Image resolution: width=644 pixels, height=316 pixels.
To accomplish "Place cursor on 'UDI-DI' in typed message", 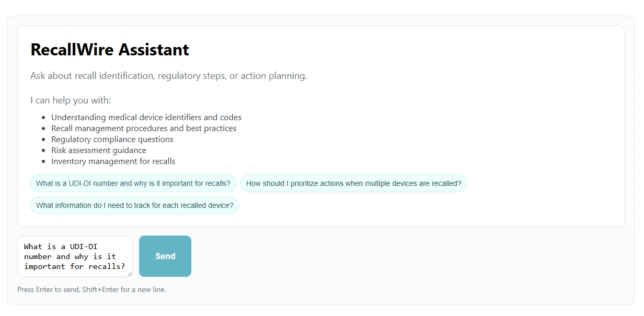I will click(84, 247).
